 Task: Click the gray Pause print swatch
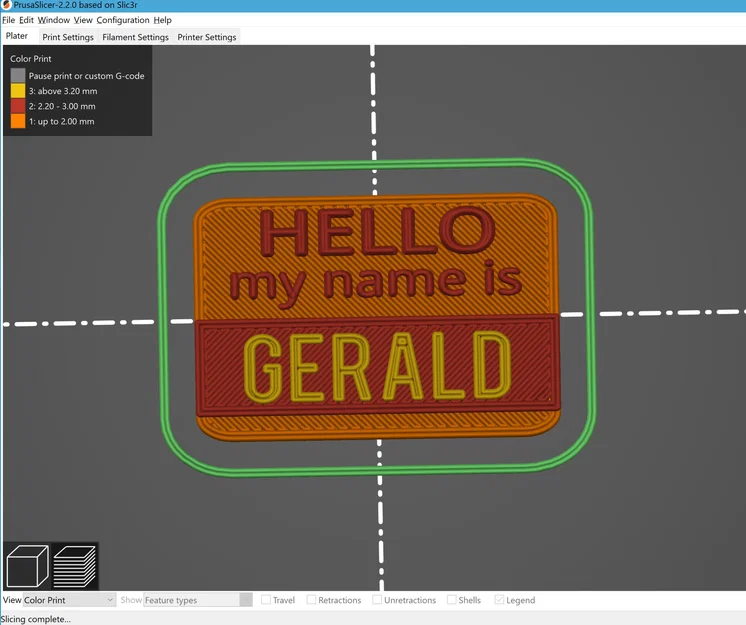coord(18,75)
